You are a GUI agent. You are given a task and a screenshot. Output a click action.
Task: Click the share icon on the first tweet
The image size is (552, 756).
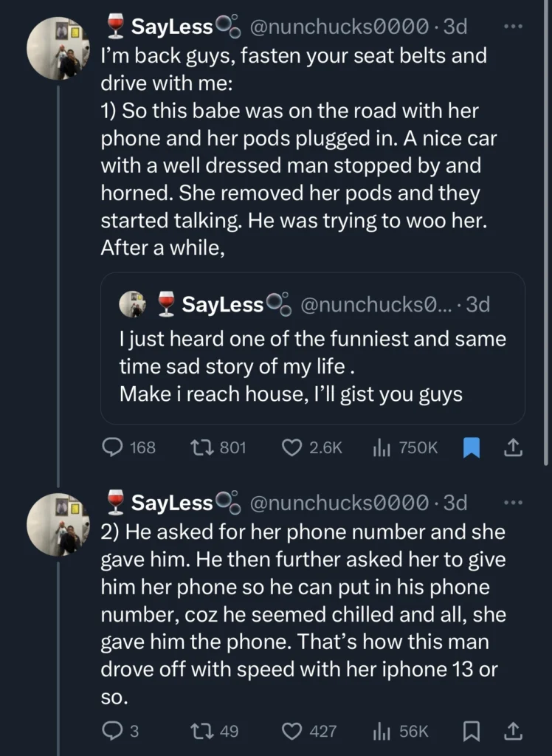click(513, 447)
